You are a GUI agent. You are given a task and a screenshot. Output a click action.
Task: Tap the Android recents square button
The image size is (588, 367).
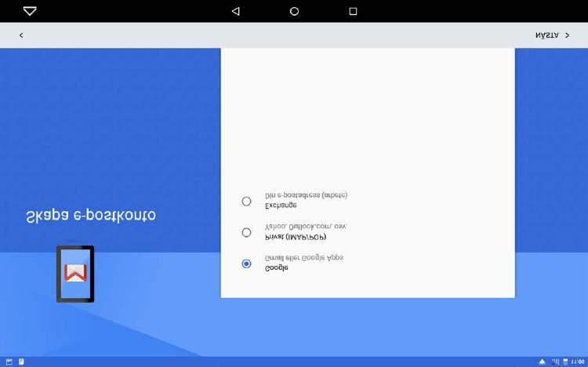click(353, 11)
